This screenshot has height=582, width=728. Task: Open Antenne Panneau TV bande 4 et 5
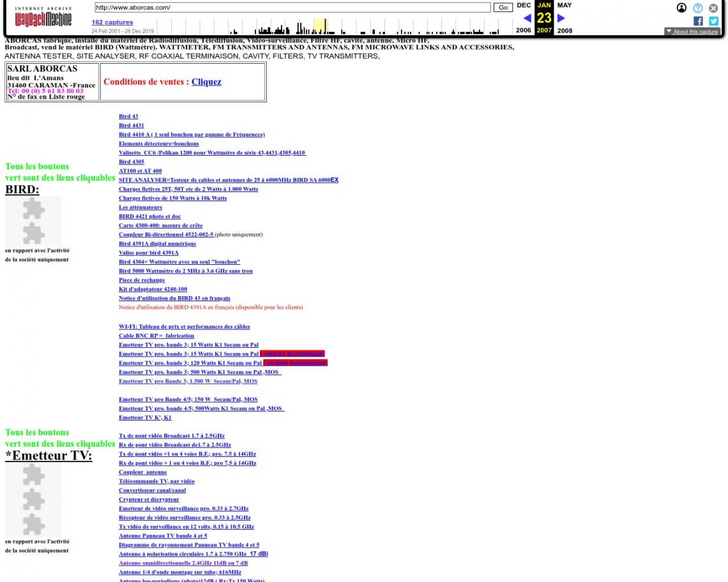(x=163, y=536)
